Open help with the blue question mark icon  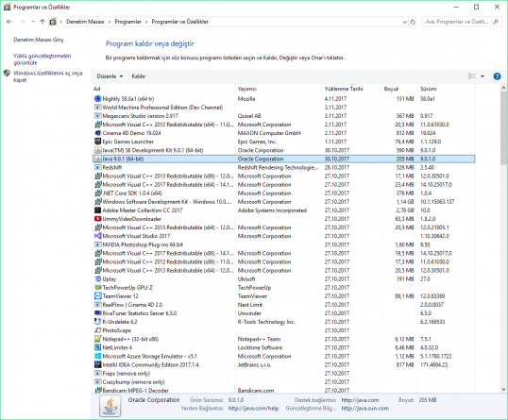[497, 76]
